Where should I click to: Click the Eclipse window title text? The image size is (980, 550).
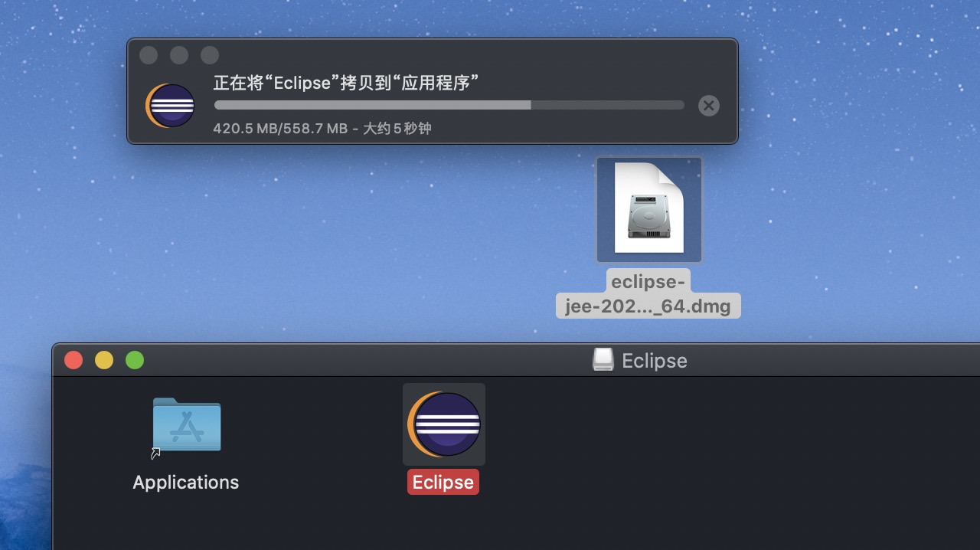pyautogui.click(x=655, y=361)
